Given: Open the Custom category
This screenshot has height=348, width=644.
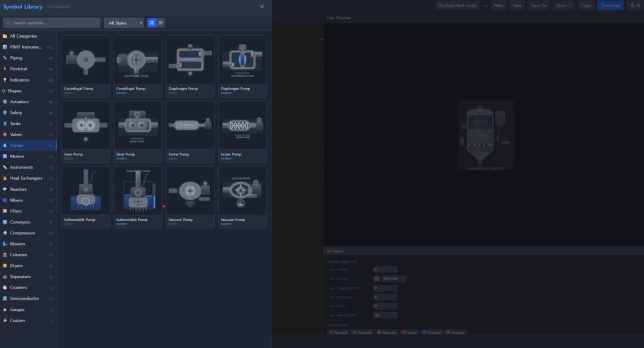Looking at the screenshot, I should [28, 321].
